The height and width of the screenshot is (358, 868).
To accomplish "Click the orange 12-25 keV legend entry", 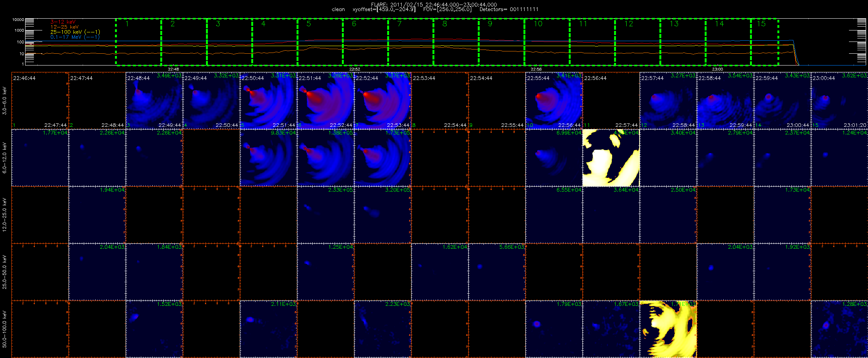I will (x=64, y=27).
